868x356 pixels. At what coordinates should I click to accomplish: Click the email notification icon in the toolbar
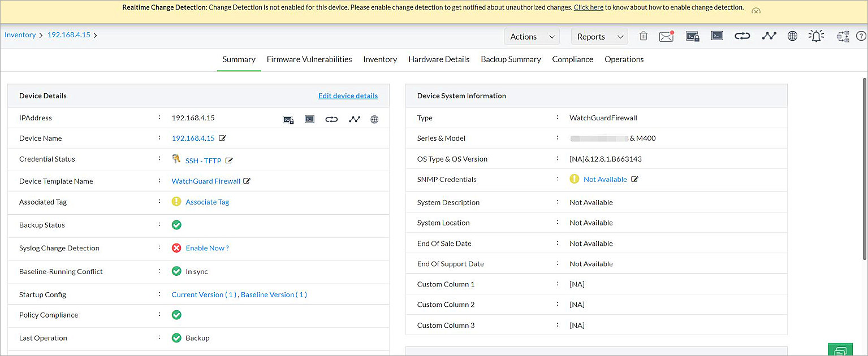click(666, 36)
